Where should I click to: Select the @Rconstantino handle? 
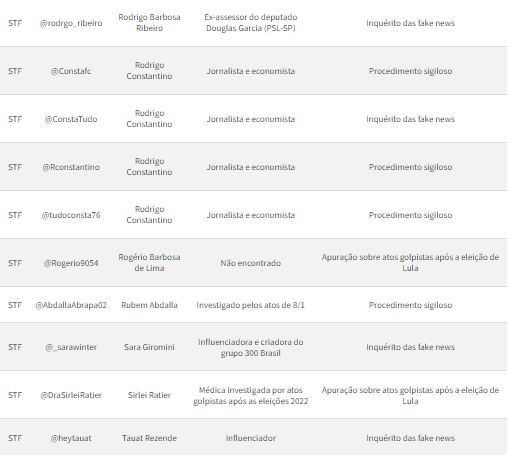[71, 167]
